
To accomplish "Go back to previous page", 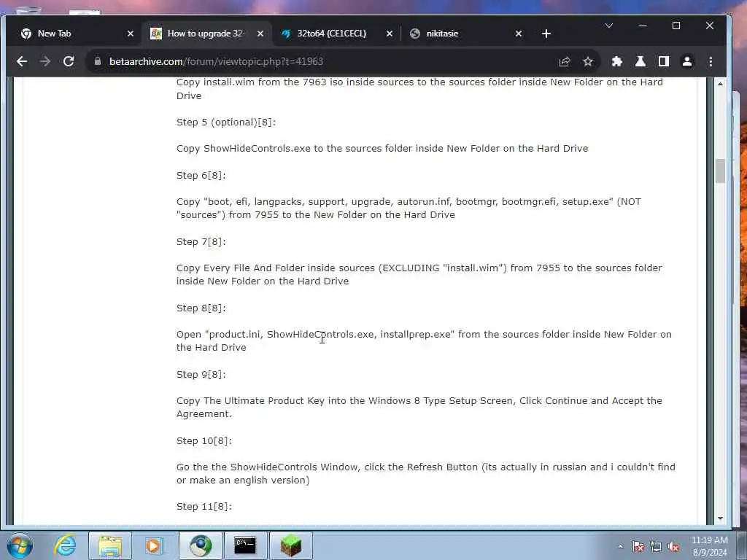I will [x=22, y=61].
